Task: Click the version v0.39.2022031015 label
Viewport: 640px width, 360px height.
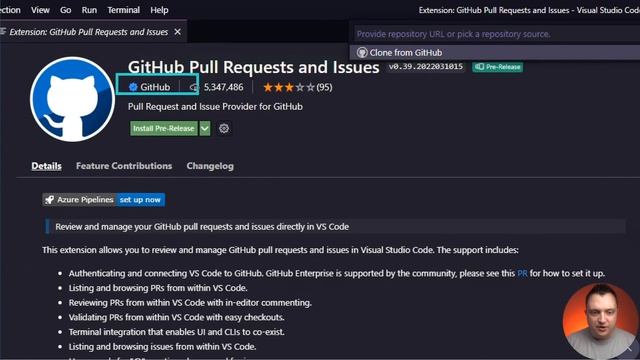Action: pos(426,67)
